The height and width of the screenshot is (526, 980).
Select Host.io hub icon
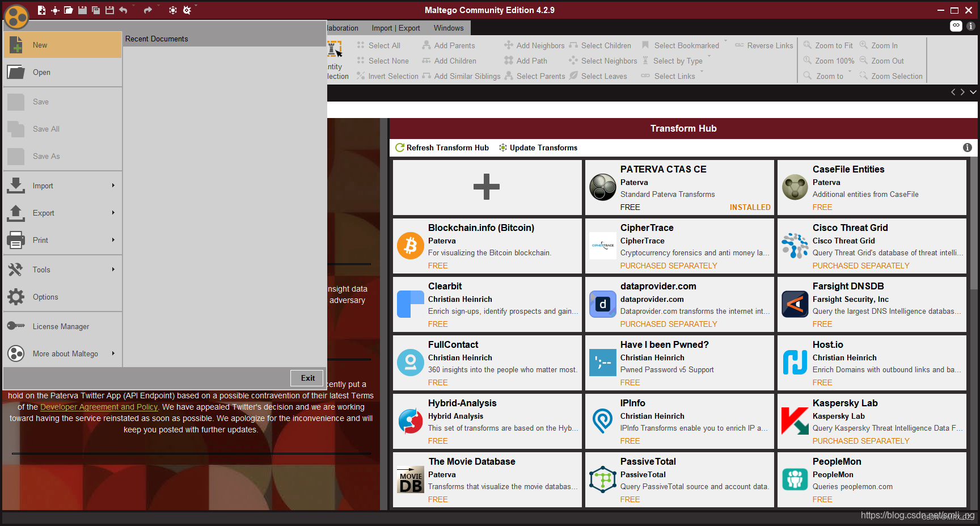click(795, 363)
